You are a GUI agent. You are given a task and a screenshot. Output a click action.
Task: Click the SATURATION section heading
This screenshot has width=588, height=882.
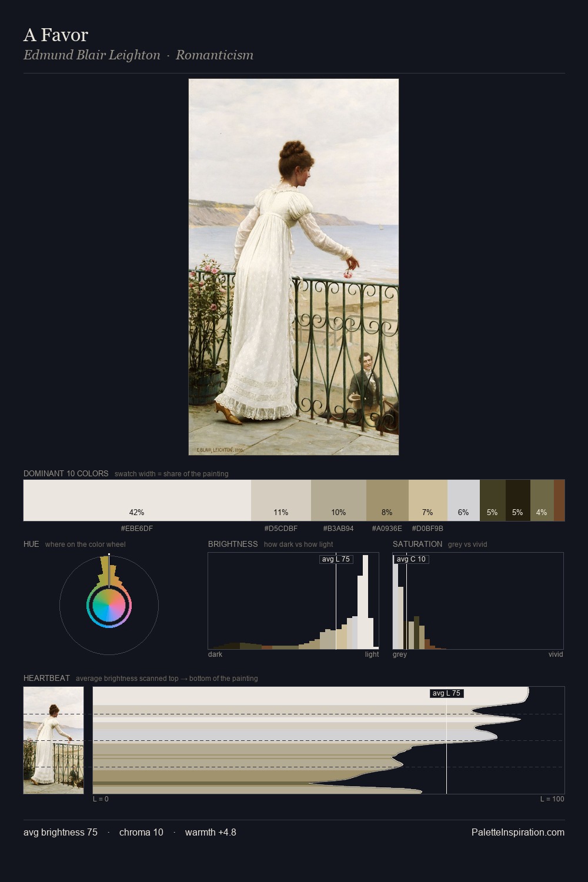point(417,544)
